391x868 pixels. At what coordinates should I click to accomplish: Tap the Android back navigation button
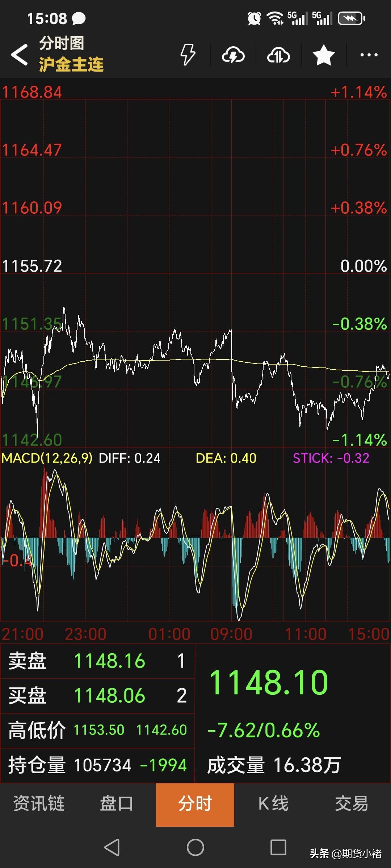click(x=112, y=847)
